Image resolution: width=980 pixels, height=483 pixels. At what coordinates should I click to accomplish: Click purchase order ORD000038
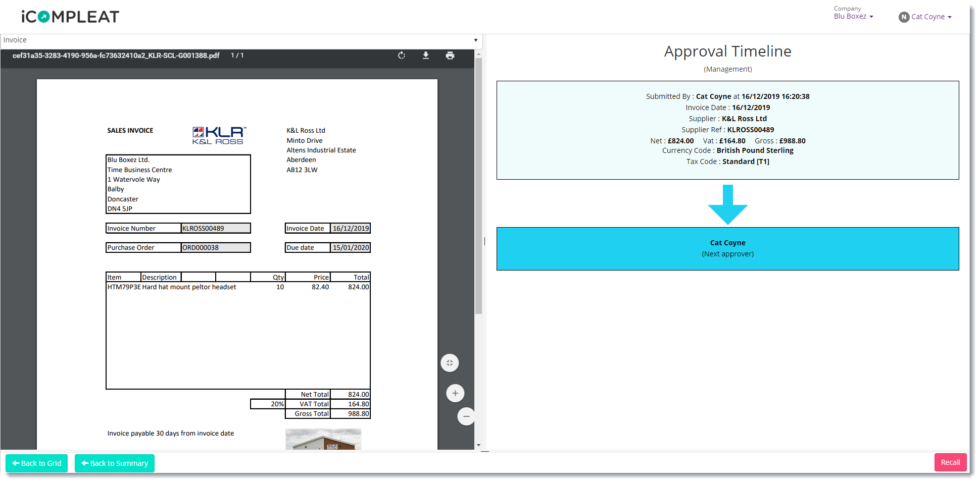click(x=216, y=248)
